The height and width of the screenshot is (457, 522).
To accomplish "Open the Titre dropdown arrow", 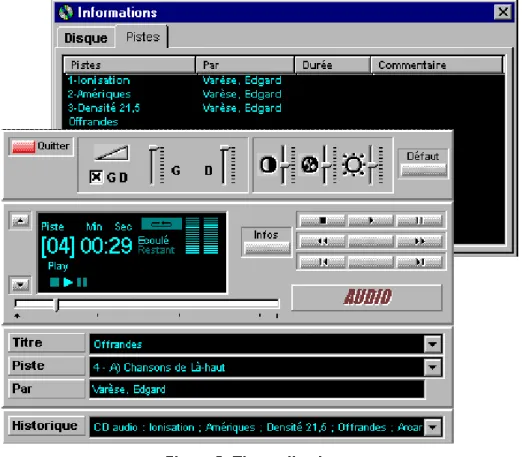I will (x=433, y=344).
